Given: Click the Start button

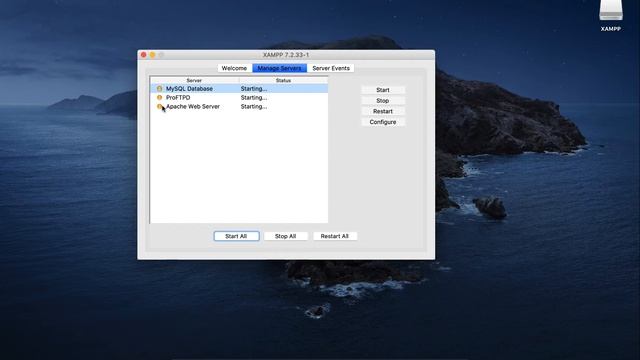Looking at the screenshot, I should pyautogui.click(x=383, y=90).
